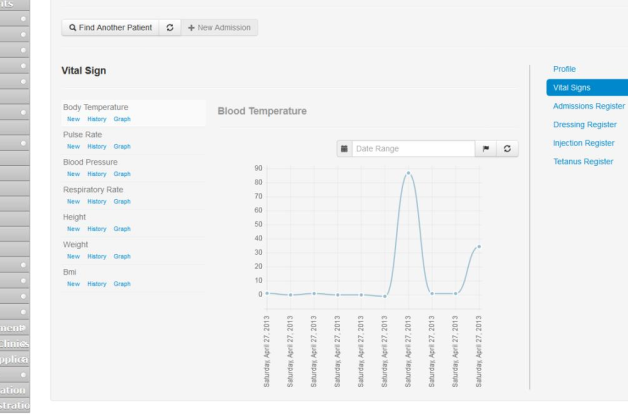Open Respiratory Rate Graph
The image size is (628, 420).
(122, 201)
